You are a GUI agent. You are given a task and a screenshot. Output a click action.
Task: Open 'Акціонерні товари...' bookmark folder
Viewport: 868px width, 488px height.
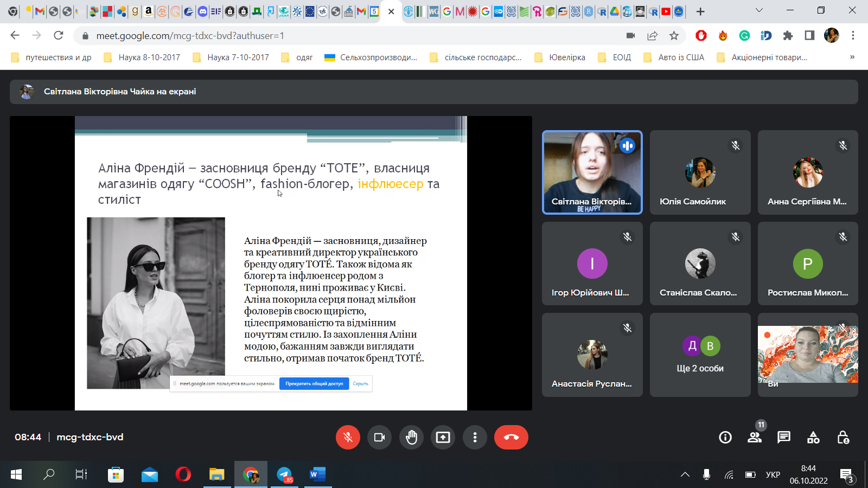point(762,57)
